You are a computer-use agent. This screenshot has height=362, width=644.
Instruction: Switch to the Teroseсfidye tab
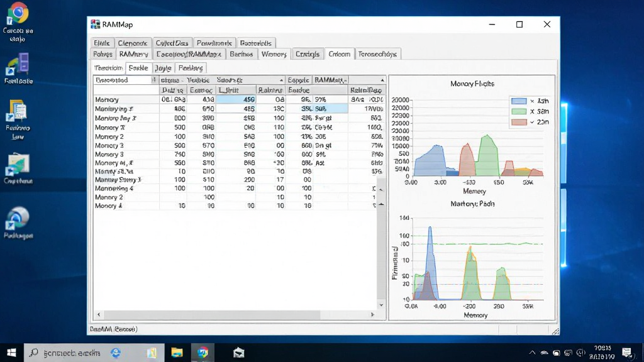click(x=377, y=54)
